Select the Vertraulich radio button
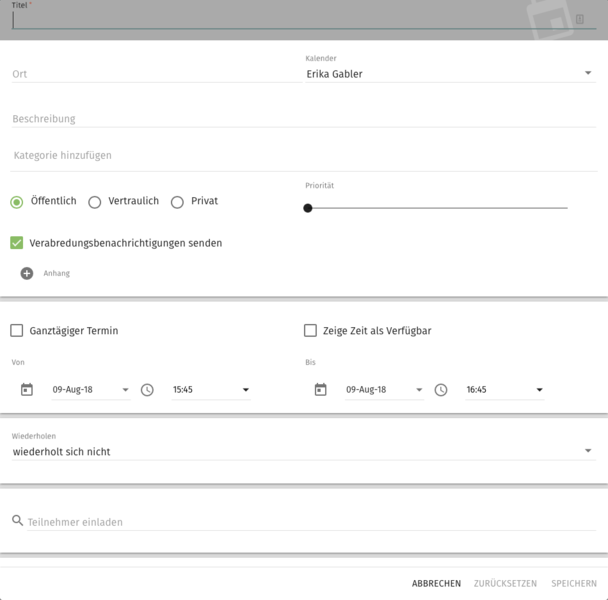608x600 pixels. (95, 202)
